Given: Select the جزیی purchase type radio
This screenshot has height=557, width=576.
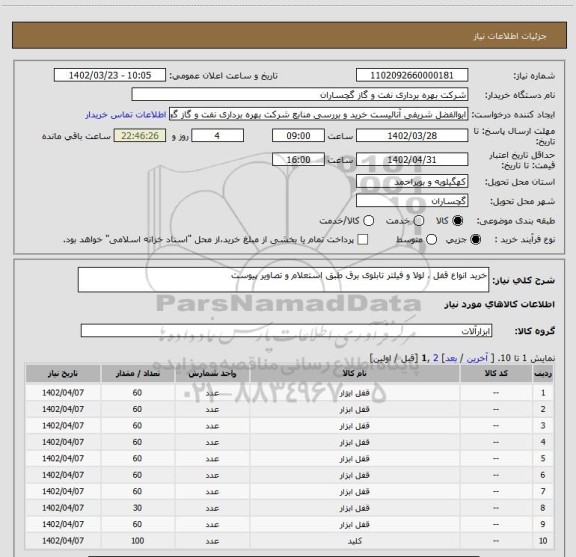Looking at the screenshot, I should 475,240.
